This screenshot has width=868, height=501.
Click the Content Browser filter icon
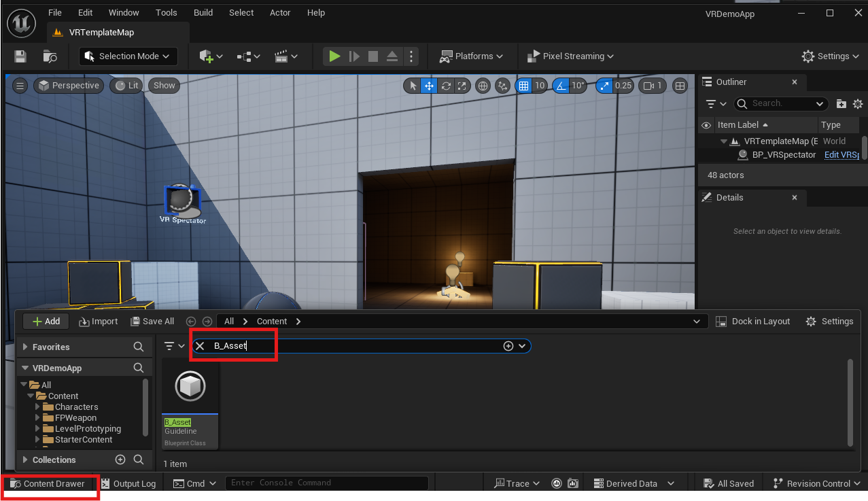click(170, 346)
